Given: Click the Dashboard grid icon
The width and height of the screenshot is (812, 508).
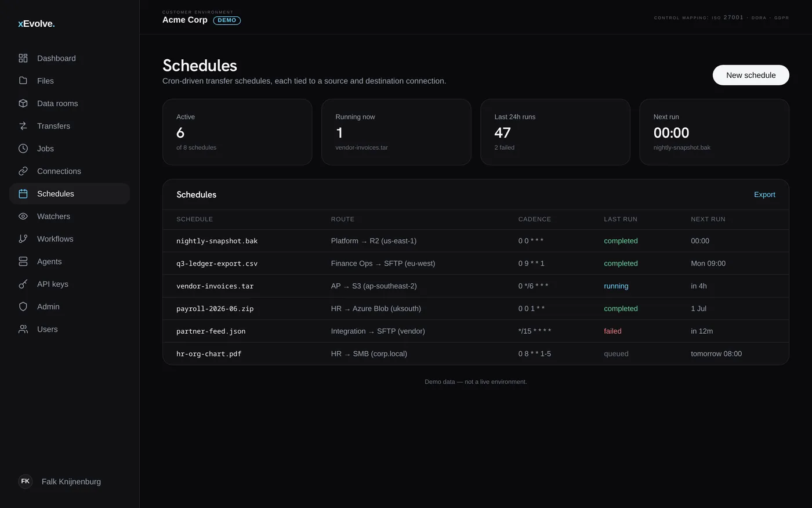Looking at the screenshot, I should (23, 58).
